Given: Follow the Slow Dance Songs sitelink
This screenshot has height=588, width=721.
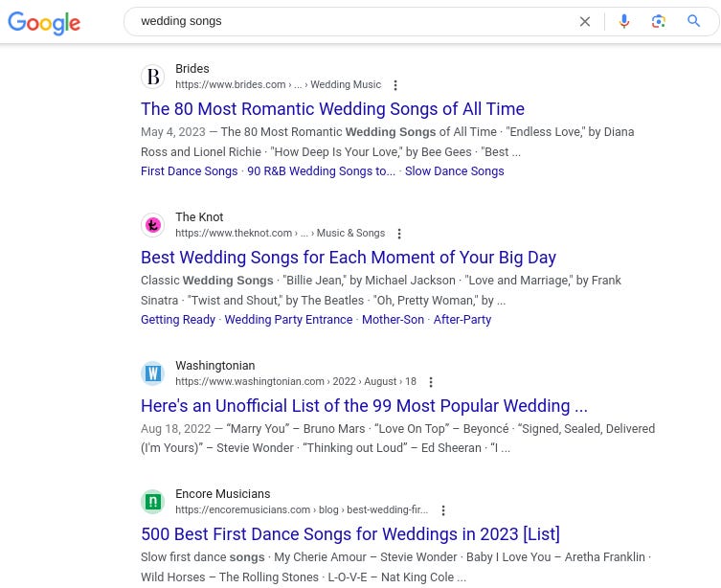Looking at the screenshot, I should coord(454,171).
